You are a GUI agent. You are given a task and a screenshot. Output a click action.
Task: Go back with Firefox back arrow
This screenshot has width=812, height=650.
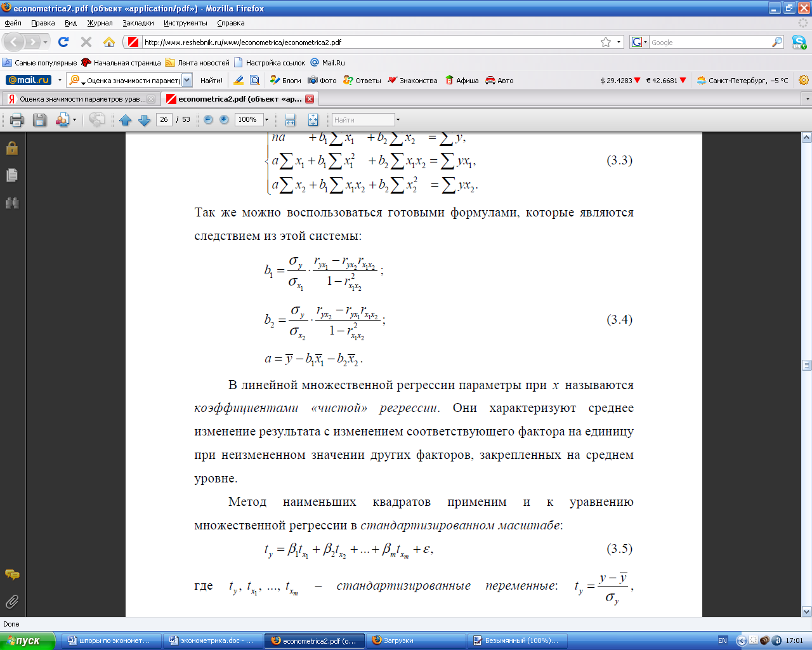(x=14, y=42)
